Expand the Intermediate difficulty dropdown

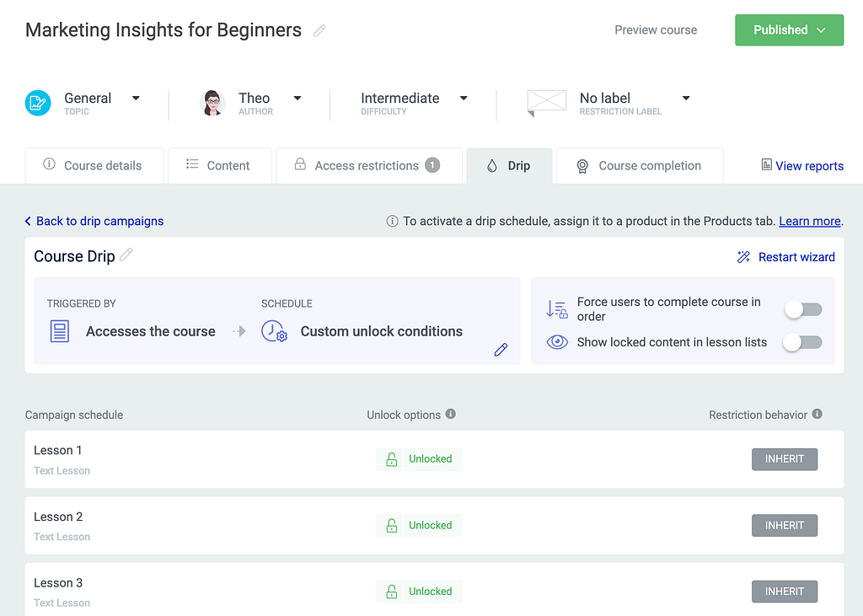[x=464, y=99]
